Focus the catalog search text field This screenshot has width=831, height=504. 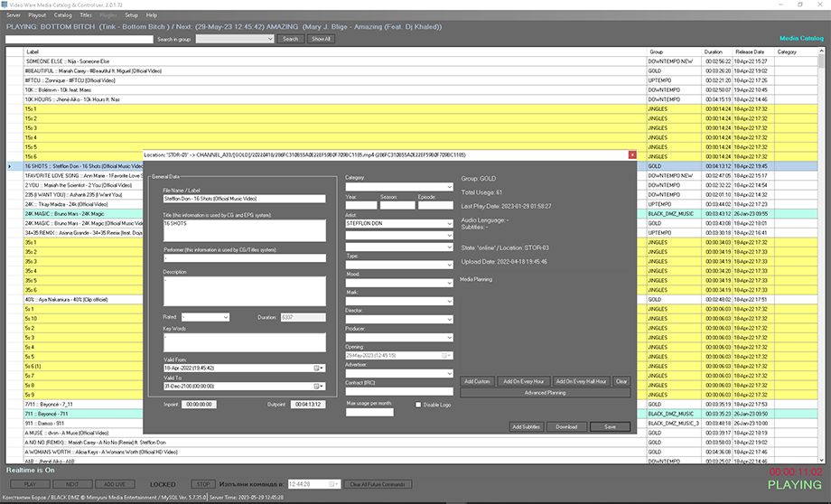pos(79,39)
